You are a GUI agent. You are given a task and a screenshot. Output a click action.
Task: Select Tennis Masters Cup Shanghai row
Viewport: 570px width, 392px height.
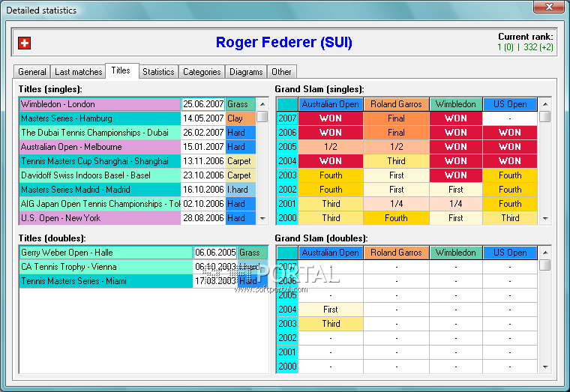[x=137, y=161]
